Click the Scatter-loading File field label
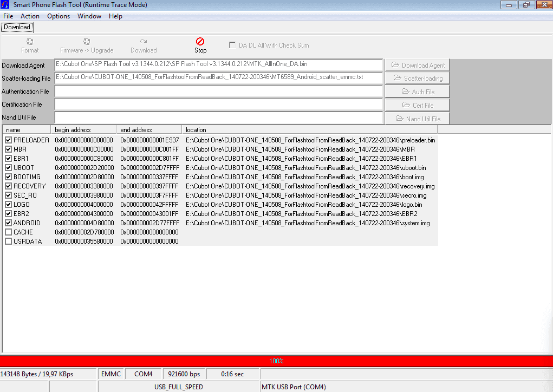 tap(26, 79)
